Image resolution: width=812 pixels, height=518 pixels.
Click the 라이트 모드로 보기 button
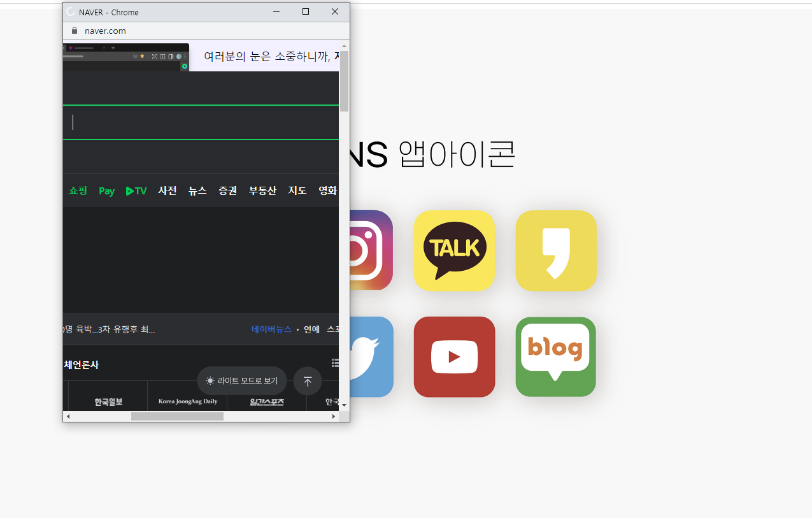point(242,381)
